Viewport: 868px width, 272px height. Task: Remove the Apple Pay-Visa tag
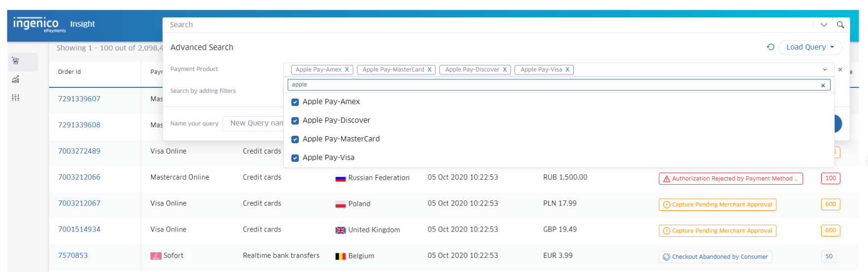coord(567,70)
